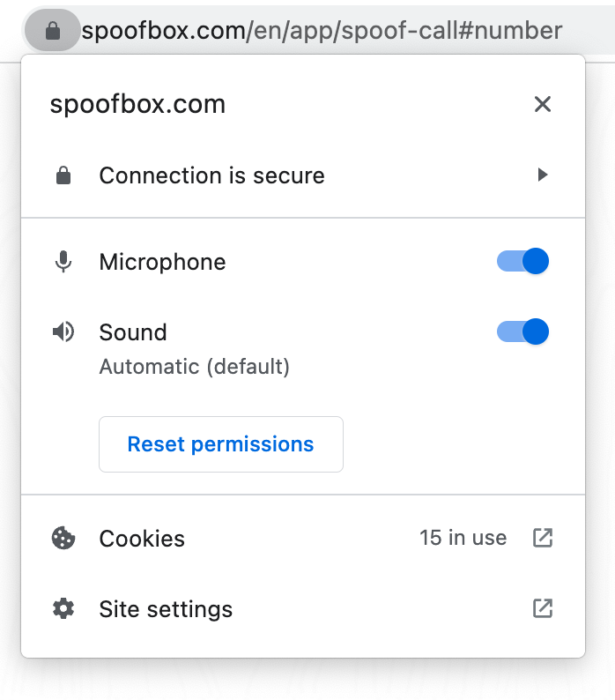Click the Site settings gear icon
The width and height of the screenshot is (615, 700).
[x=63, y=609]
